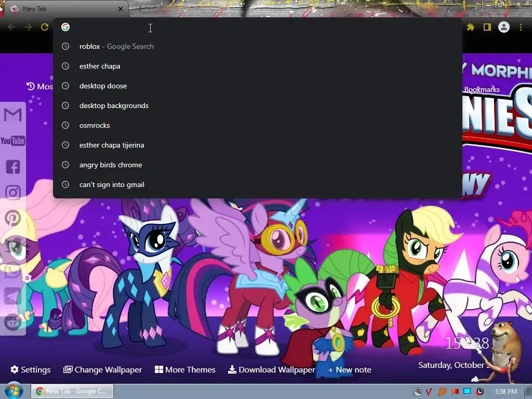Open the Most Visited link
The width and height of the screenshot is (532, 399).
click(x=39, y=86)
